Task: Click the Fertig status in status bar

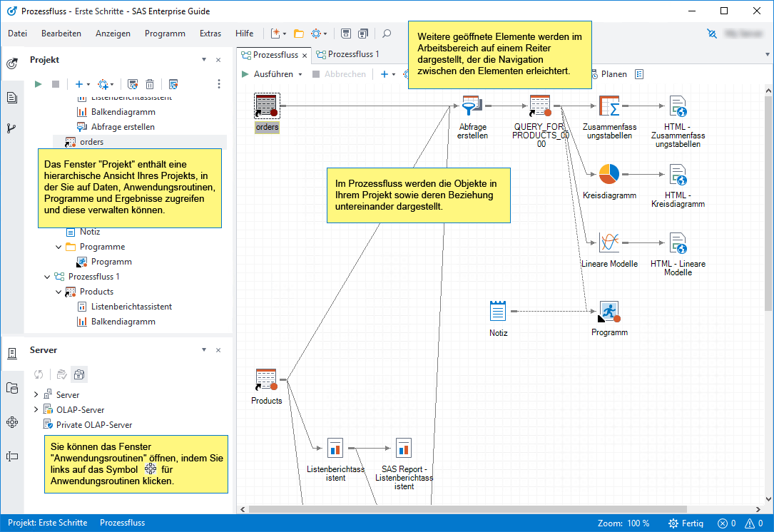Action: click(x=686, y=523)
